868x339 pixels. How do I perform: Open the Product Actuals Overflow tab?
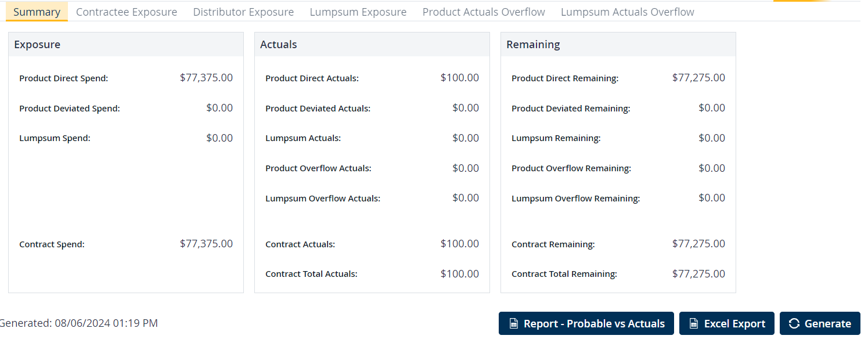tap(484, 12)
